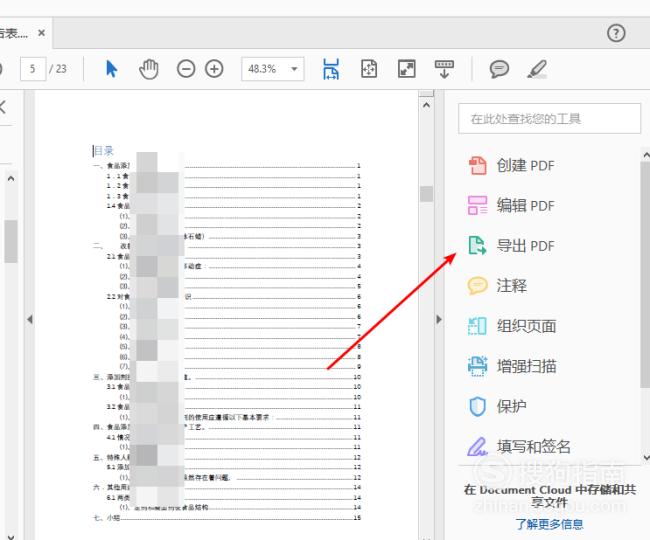The image size is (650, 540).
Task: Select the arrow selection tool
Action: pos(111,69)
